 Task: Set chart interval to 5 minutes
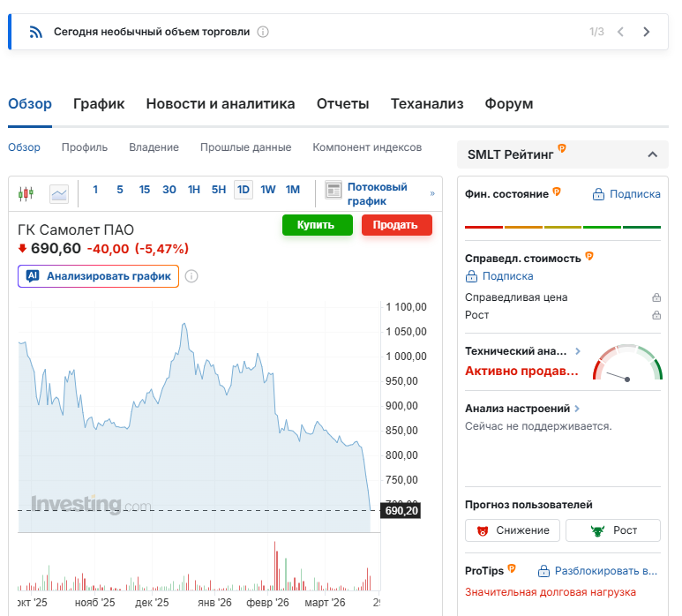120,190
